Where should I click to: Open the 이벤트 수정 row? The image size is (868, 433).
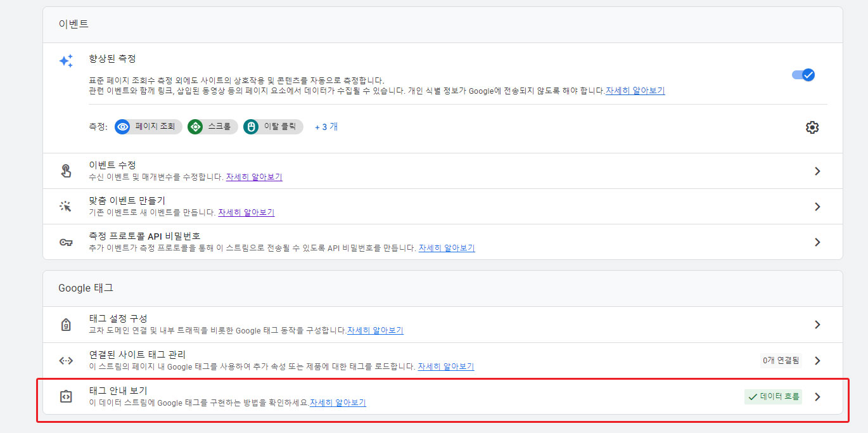(x=443, y=171)
